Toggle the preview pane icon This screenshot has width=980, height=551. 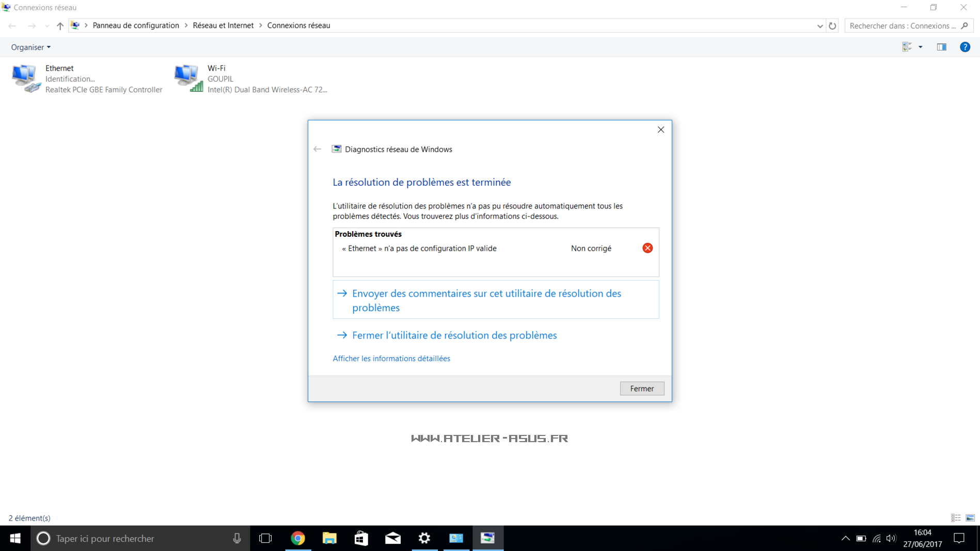941,47
